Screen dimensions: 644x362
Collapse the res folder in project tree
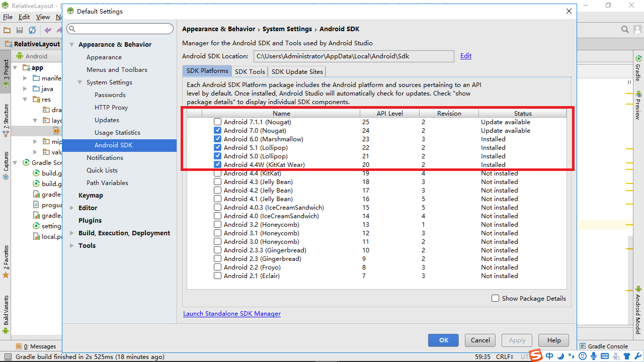[25, 100]
